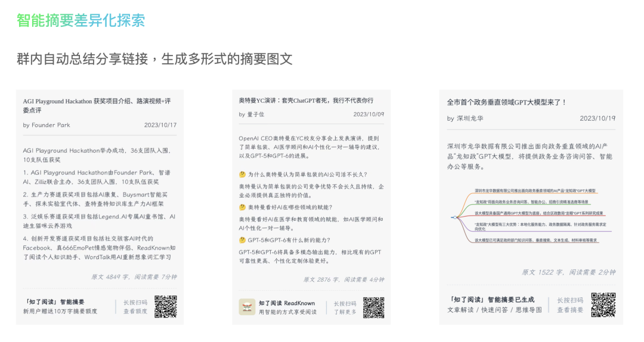
Task: Click the brown mind map branch 该大模型已可满足政府部门
Action: pyautogui.click(x=536, y=240)
